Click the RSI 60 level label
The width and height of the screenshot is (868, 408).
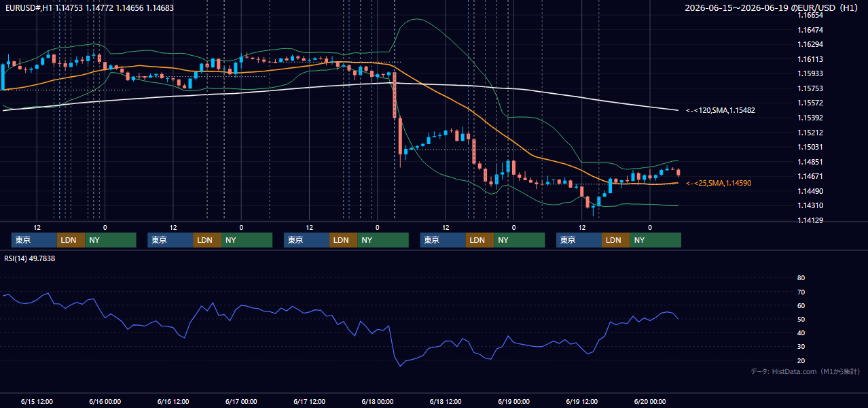pos(801,305)
